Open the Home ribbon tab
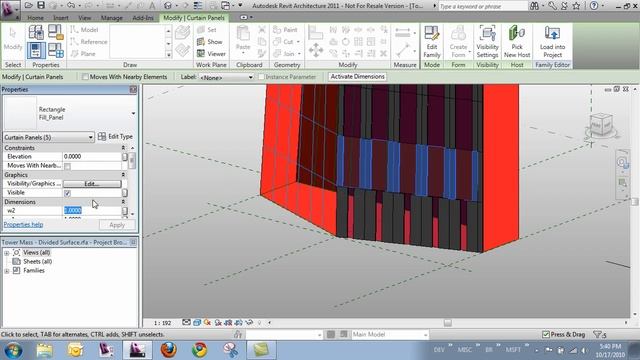The height and width of the screenshot is (360, 640). pos(36,18)
